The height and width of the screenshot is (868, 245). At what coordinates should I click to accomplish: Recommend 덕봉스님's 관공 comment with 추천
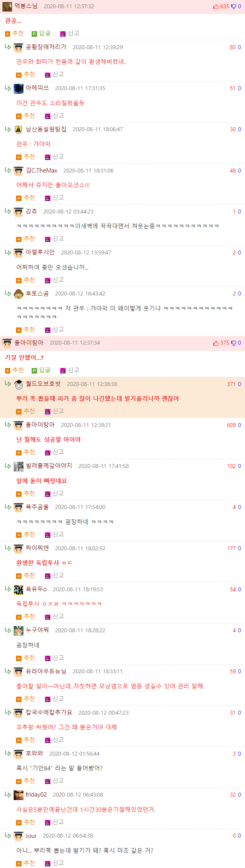(x=14, y=34)
